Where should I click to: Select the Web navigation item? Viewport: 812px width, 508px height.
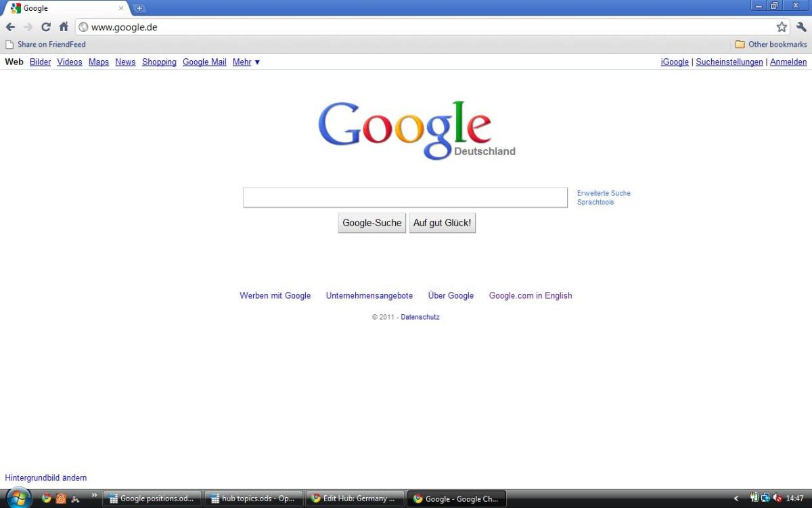click(14, 62)
